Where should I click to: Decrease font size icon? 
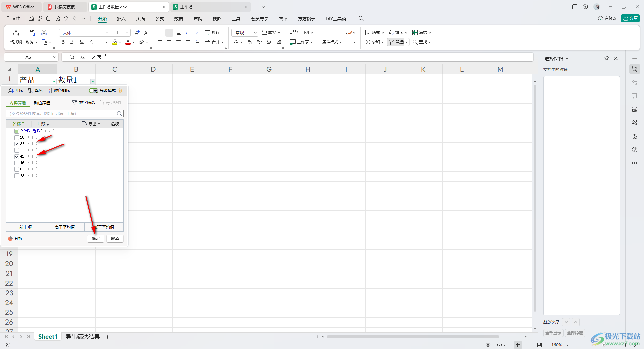click(146, 33)
